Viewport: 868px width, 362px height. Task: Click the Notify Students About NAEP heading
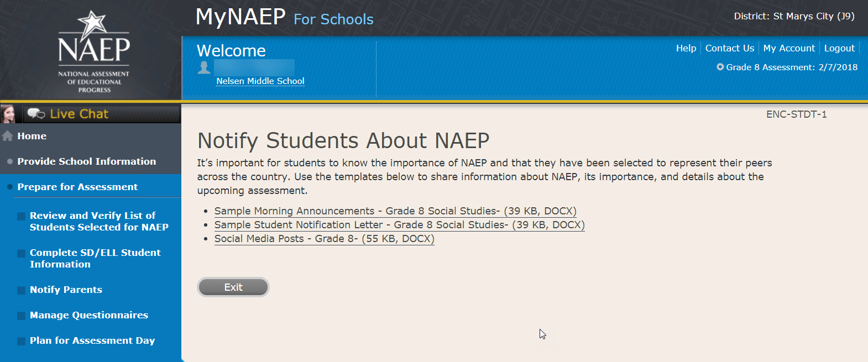343,140
